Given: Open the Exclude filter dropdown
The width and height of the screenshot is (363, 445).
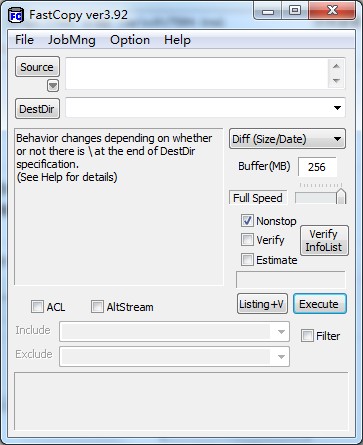Looking at the screenshot, I should [281, 357].
